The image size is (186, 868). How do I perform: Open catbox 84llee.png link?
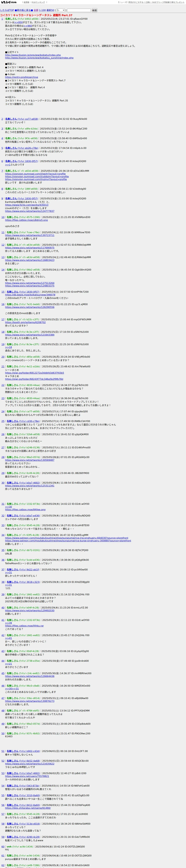[x=25, y=510]
